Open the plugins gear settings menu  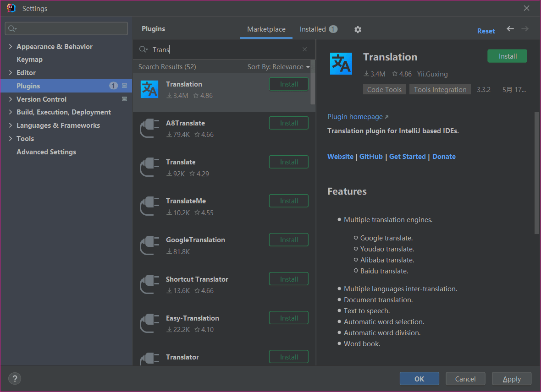(358, 30)
